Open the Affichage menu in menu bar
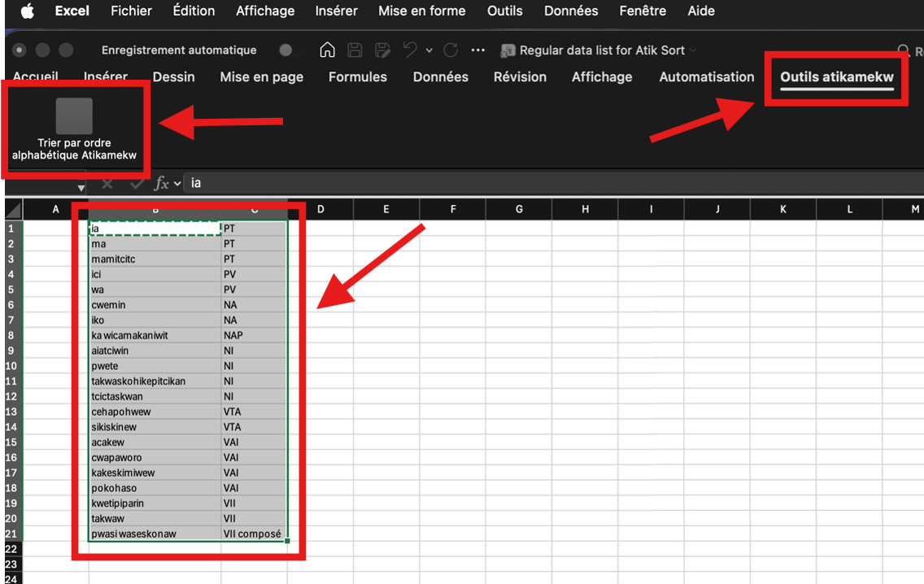This screenshot has height=584, width=924. [x=264, y=11]
